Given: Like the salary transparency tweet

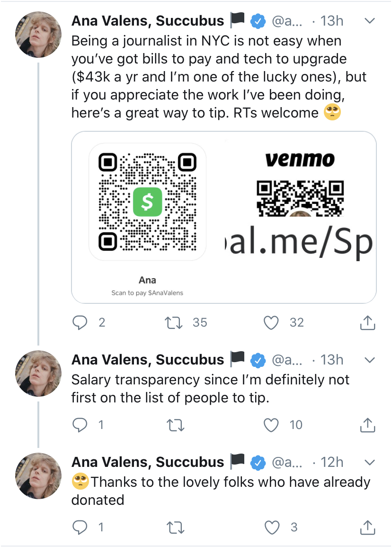Looking at the screenshot, I should point(271,425).
